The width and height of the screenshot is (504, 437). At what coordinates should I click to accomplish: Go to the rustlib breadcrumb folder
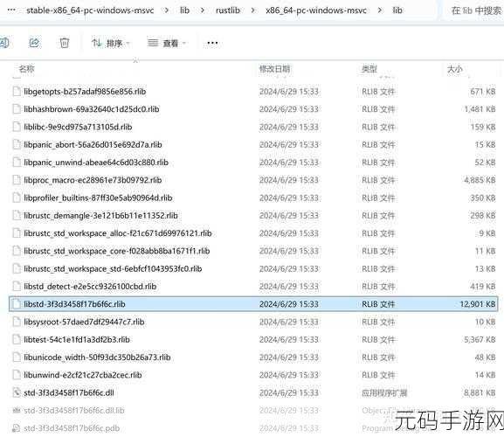click(x=228, y=10)
